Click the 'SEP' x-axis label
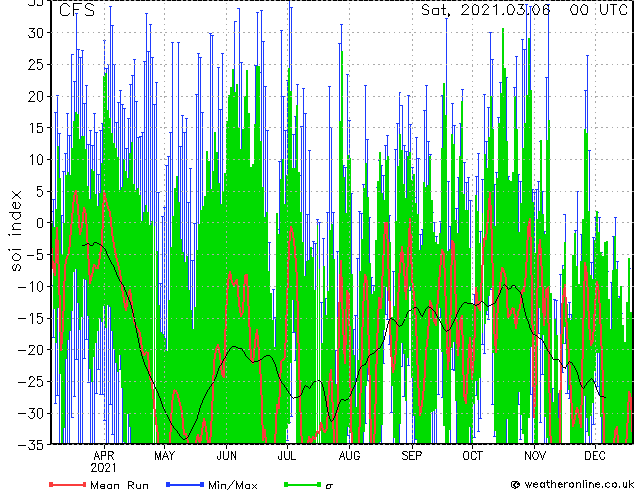Viewport: 634px width, 490px height. 412,456
